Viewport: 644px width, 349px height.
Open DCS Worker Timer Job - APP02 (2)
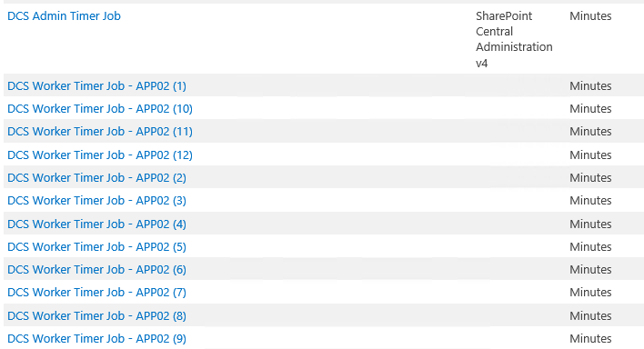[97, 178]
